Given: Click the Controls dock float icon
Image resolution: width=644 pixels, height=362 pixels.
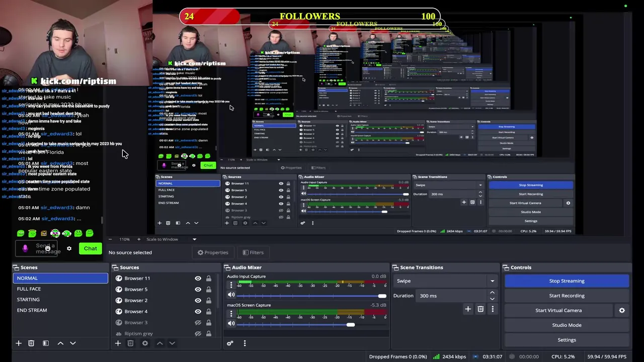Looking at the screenshot, I should coord(507,267).
